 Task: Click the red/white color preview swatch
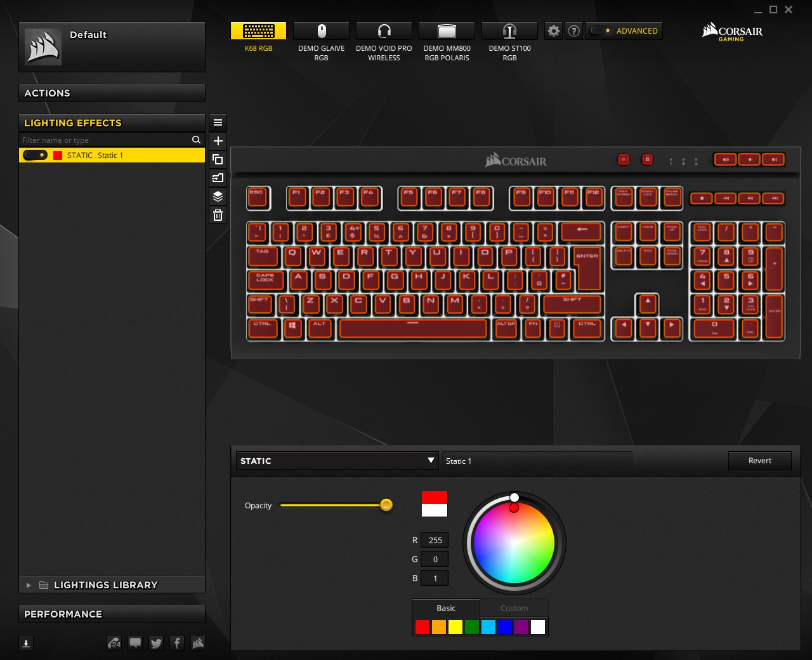click(x=435, y=504)
